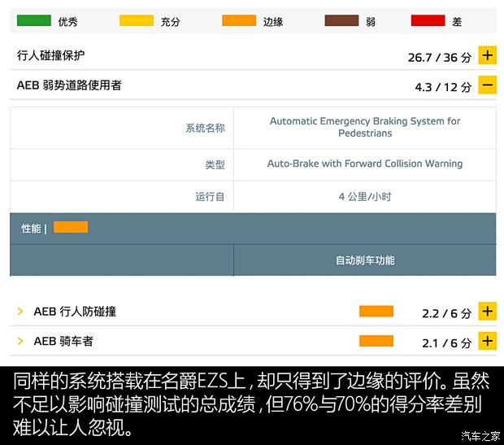The height and width of the screenshot is (445, 504).
Task: Select the 自动刹车功能 column header
Action: [x=365, y=260]
